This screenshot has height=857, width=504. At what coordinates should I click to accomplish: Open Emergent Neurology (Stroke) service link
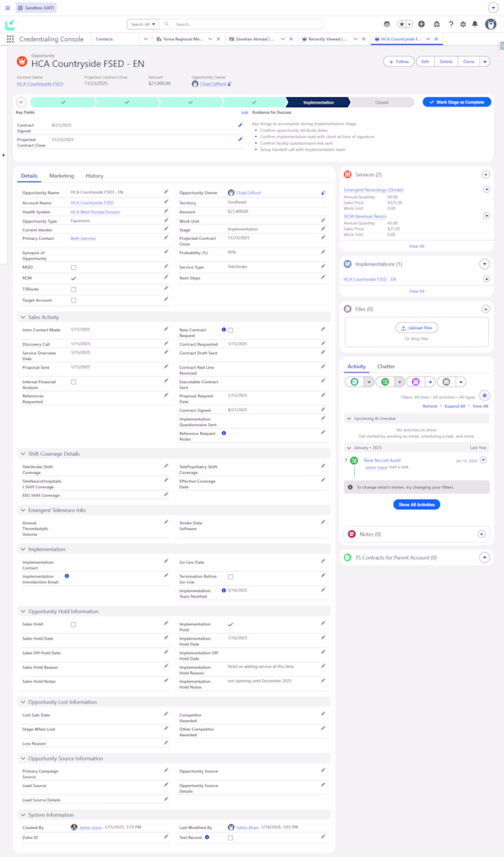374,189
